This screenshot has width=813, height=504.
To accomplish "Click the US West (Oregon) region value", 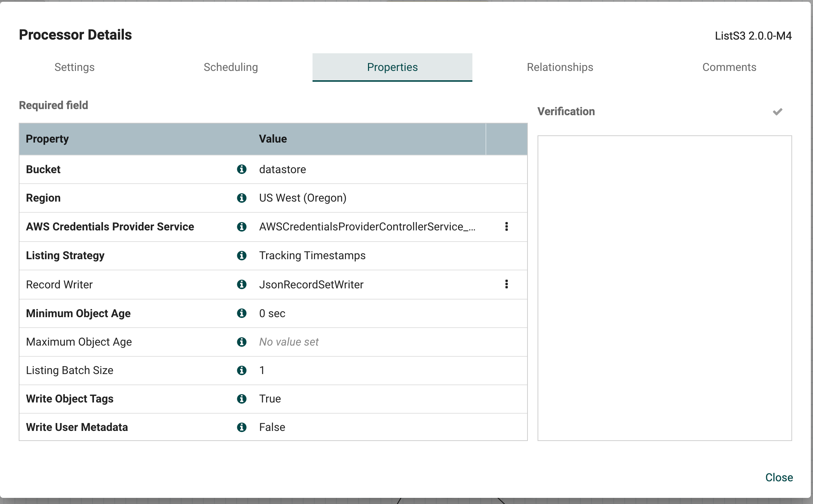I will [x=303, y=198].
